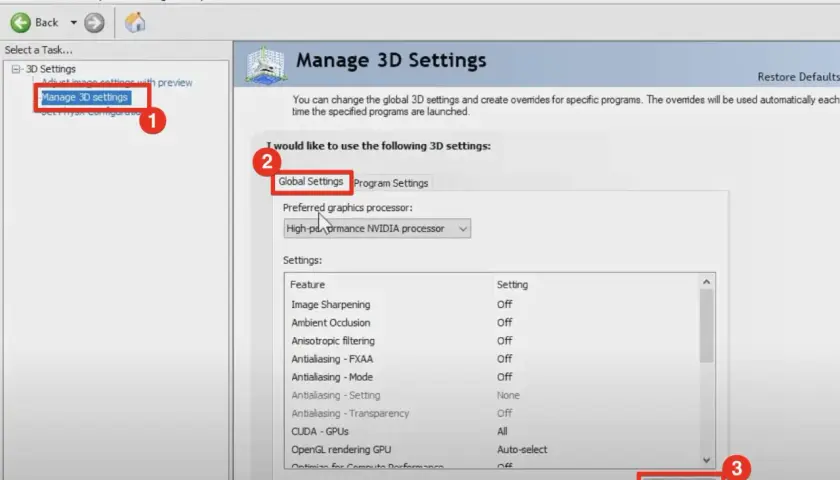Open the Back history dropdown arrow
840x480 pixels.
[x=73, y=22]
